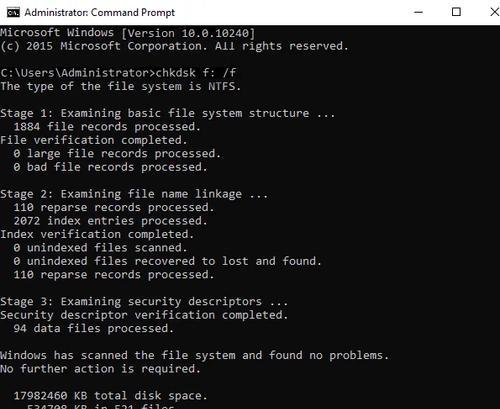Click File verification completed text
The image size is (500, 409).
coord(94,140)
